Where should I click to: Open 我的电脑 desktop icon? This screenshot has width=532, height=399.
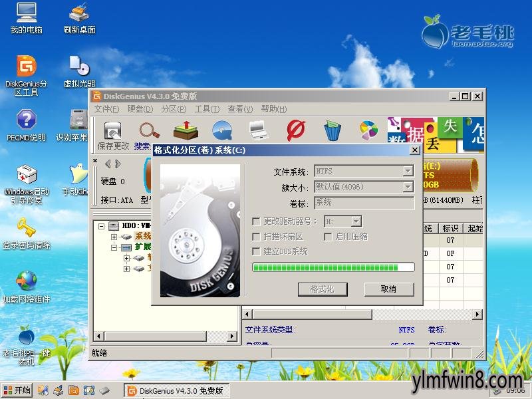26,18
